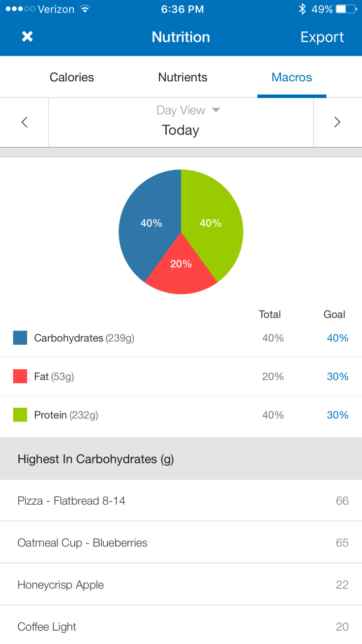Close the Nutrition screen with X
Viewport: 362px width, 644px height.
[x=28, y=37]
